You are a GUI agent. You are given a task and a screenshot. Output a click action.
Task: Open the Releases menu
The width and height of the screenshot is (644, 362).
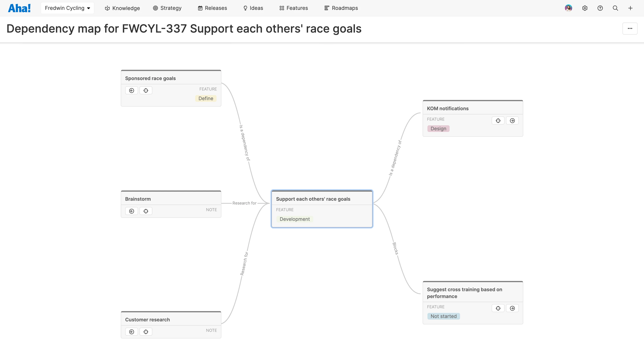212,8
